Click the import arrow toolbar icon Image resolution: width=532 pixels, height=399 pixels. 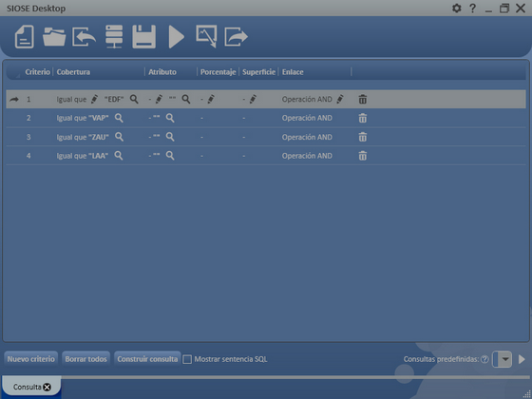[85, 37]
